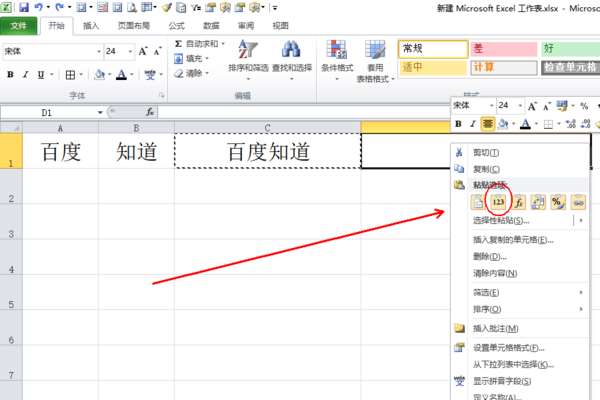Open the 文件 File tab
Image resolution: width=600 pixels, height=400 pixels.
point(18,26)
